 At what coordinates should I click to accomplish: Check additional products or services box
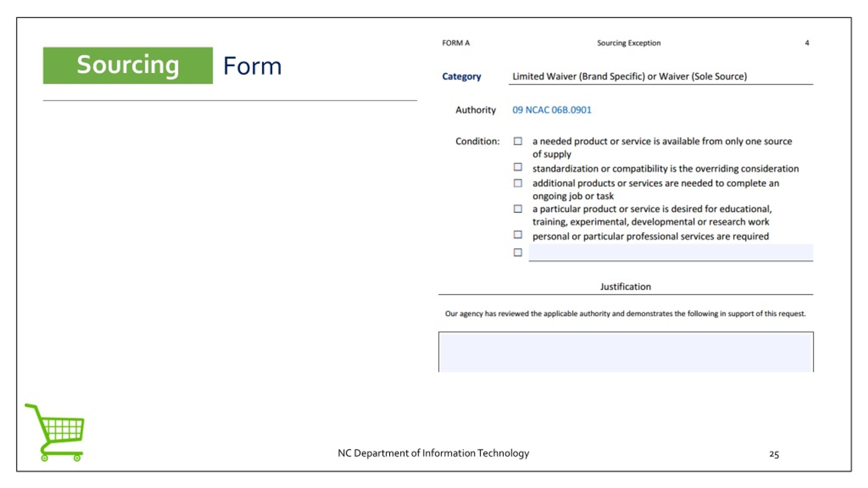pos(518,183)
